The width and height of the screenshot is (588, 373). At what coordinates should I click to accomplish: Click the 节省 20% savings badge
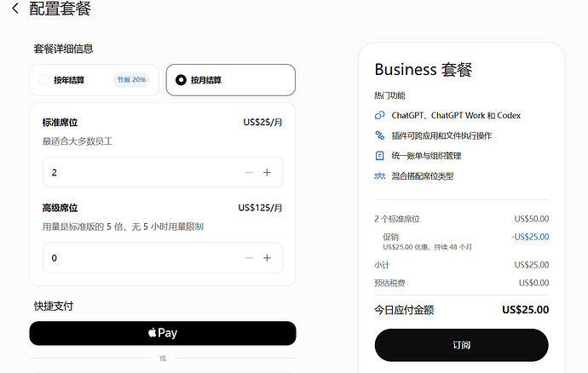tap(131, 80)
